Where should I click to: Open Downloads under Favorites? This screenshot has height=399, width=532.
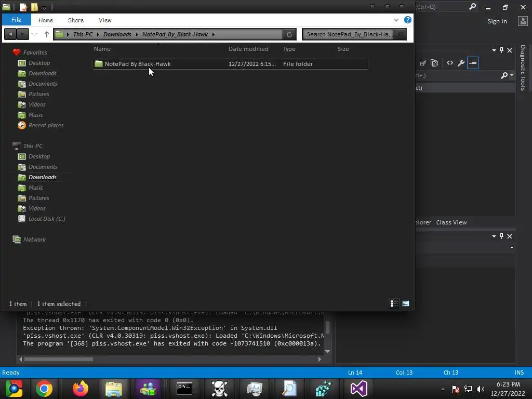[43, 73]
